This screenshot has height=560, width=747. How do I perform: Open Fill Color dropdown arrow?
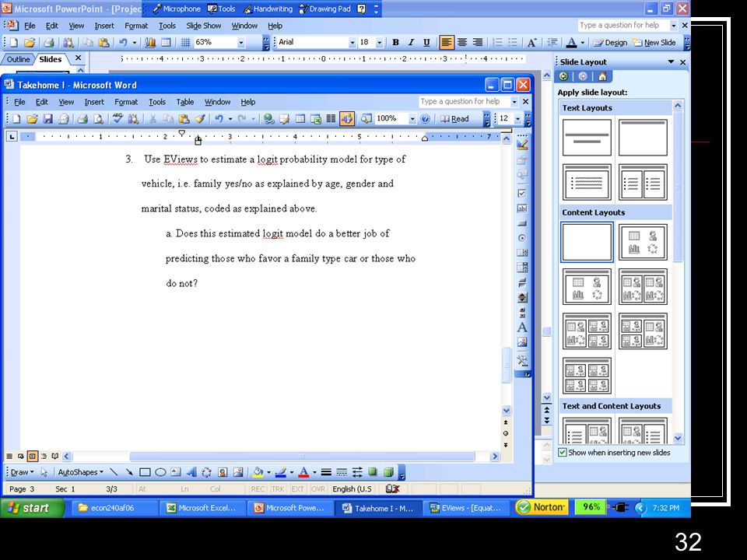(x=268, y=472)
